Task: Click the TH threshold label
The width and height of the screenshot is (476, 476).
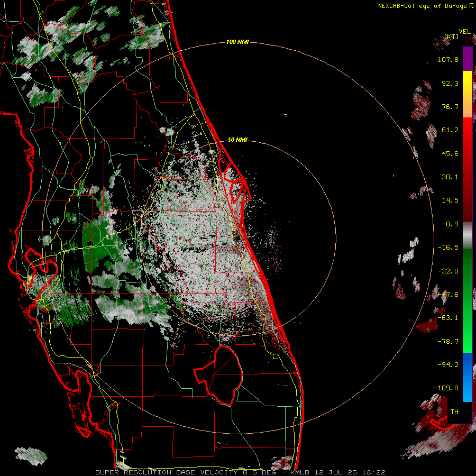Action: (454, 412)
